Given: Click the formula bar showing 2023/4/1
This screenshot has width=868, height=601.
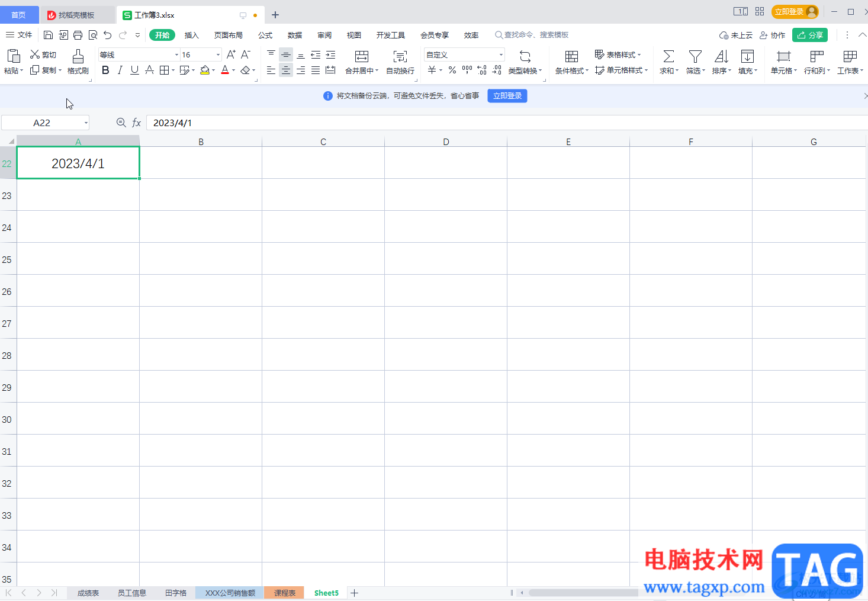Looking at the screenshot, I should pos(507,123).
